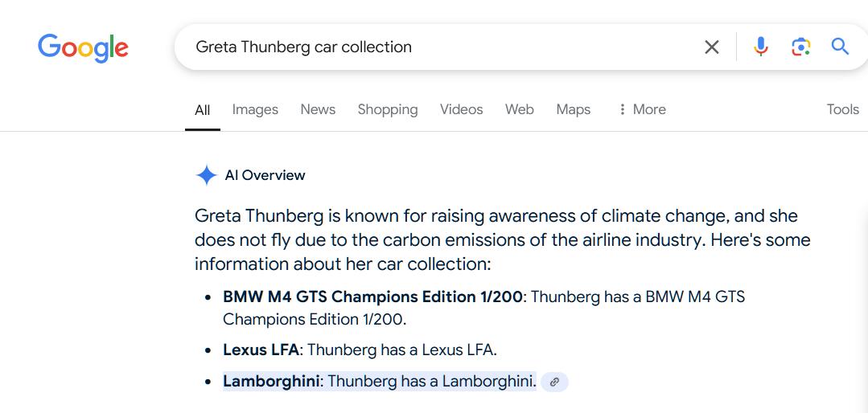Screen dimensions: 868x413
Task: Click the AI Overview heading label
Action: pyautogui.click(x=265, y=175)
